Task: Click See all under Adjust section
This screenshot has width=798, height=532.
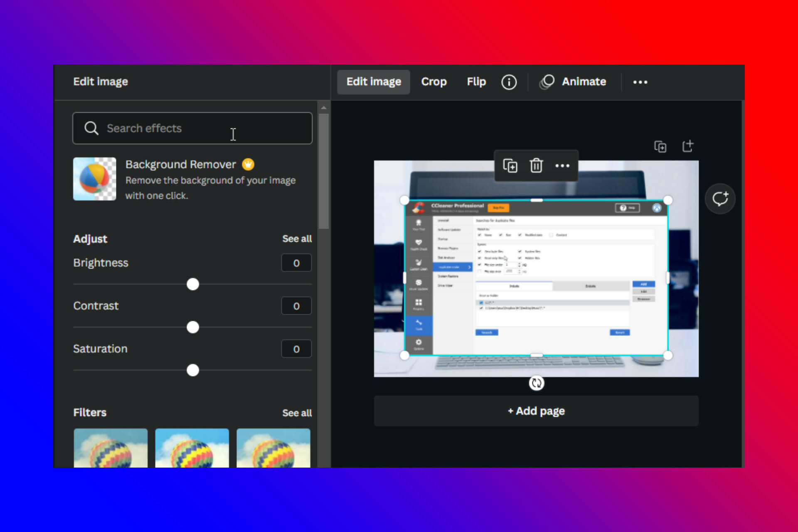Action: click(x=296, y=238)
